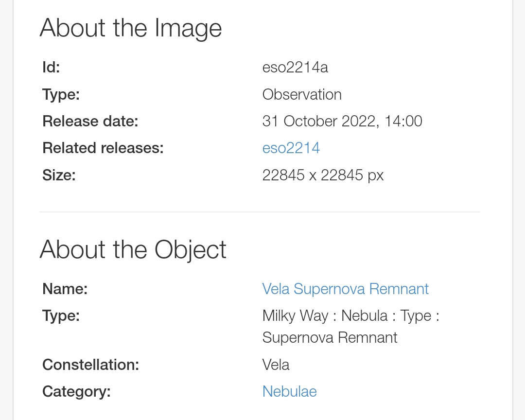Click Type: label in About the Object
Screen dimensions: 525x420
click(x=61, y=315)
